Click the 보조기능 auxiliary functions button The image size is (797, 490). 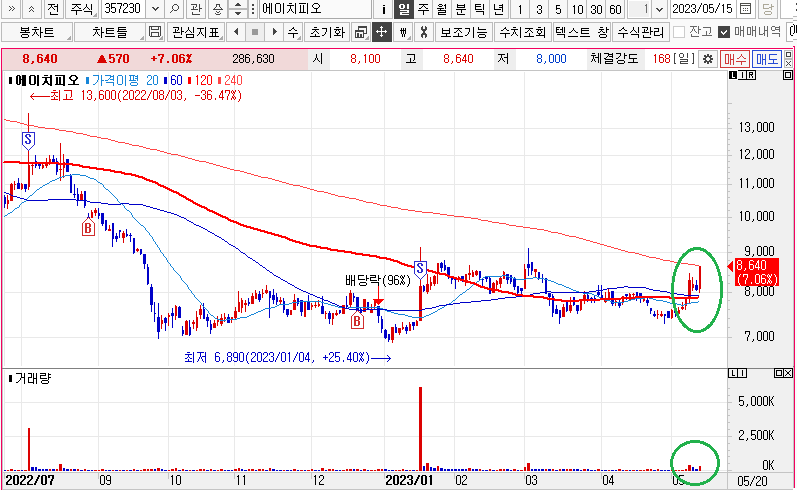click(x=464, y=33)
